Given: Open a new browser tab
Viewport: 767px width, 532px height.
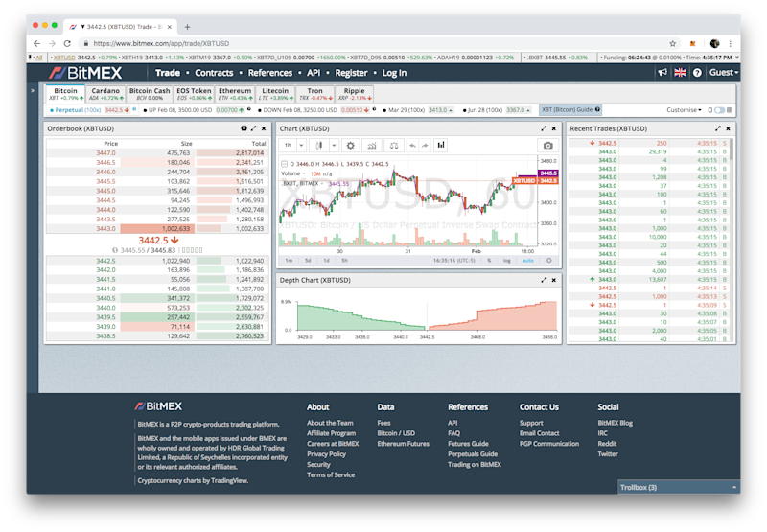Looking at the screenshot, I should (187, 27).
